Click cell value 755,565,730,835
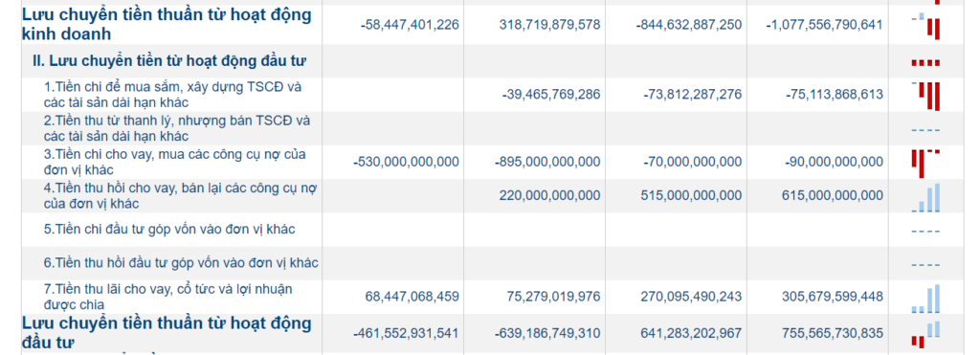Image resolution: width=980 pixels, height=355 pixels. (x=832, y=333)
